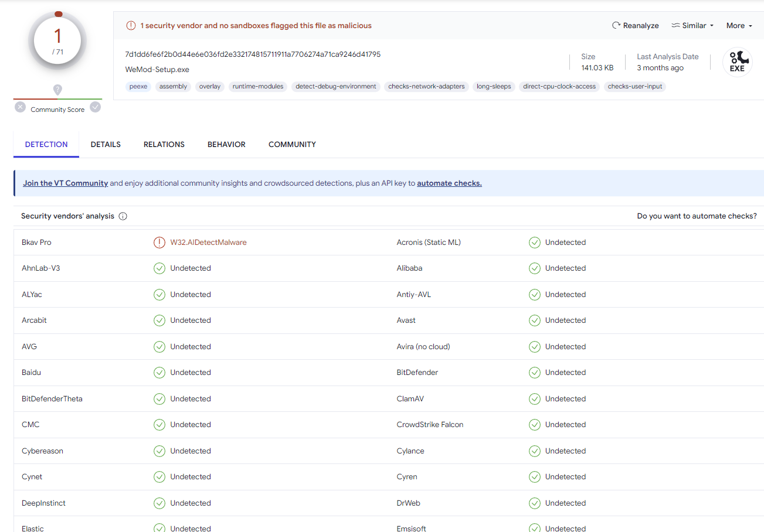Screen dimensions: 764x532
Task: Switch to the DETECTION tab
Action: click(x=46, y=144)
